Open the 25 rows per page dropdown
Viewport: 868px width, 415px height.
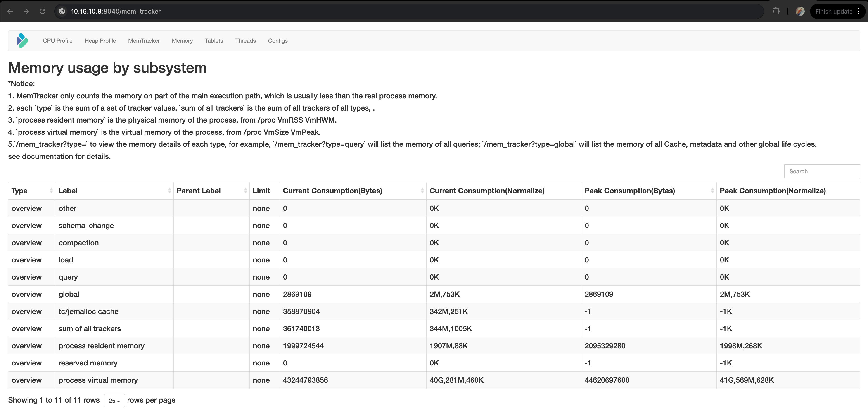pyautogui.click(x=114, y=401)
